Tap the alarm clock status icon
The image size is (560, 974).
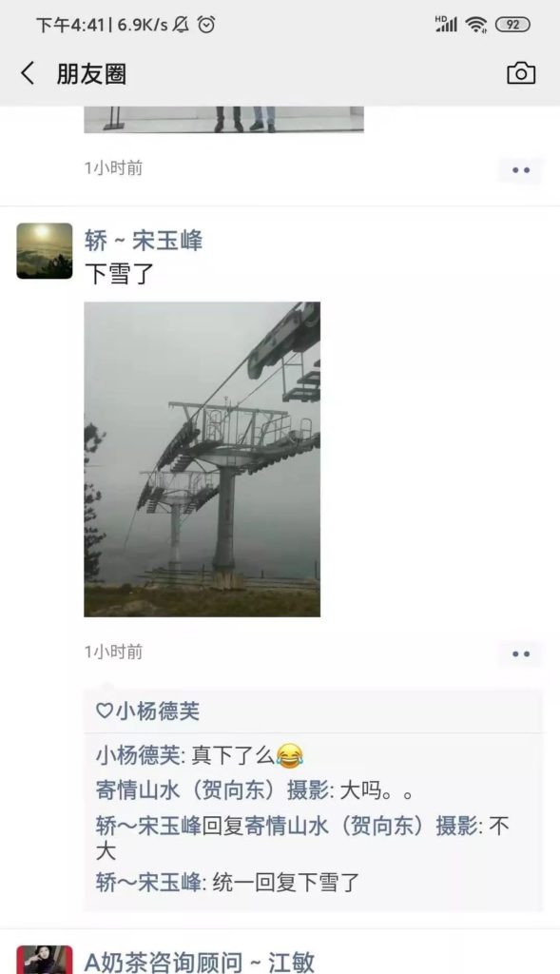coord(206,25)
